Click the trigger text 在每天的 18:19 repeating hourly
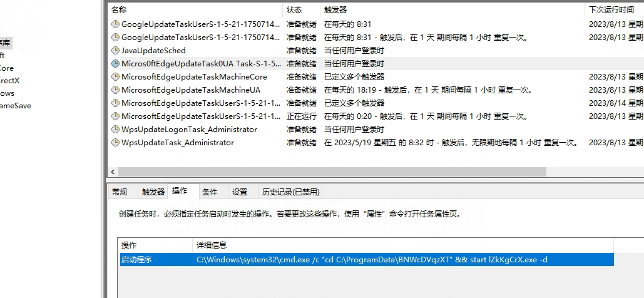Viewport: 644px width, 298px height. pos(428,90)
